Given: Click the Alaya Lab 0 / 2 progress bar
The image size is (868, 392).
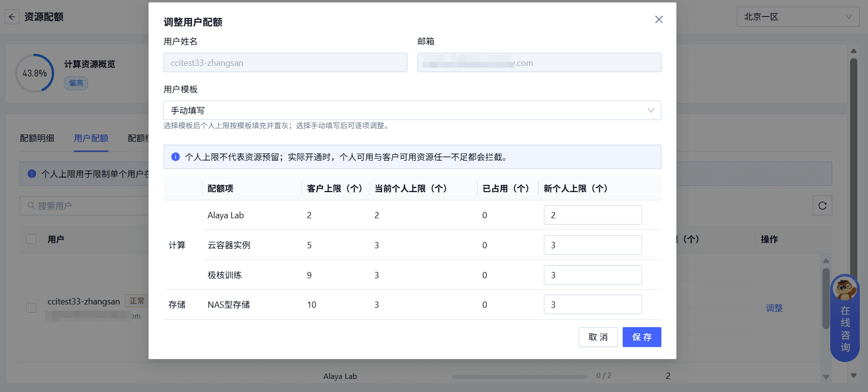Looking at the screenshot, I should 519,376.
